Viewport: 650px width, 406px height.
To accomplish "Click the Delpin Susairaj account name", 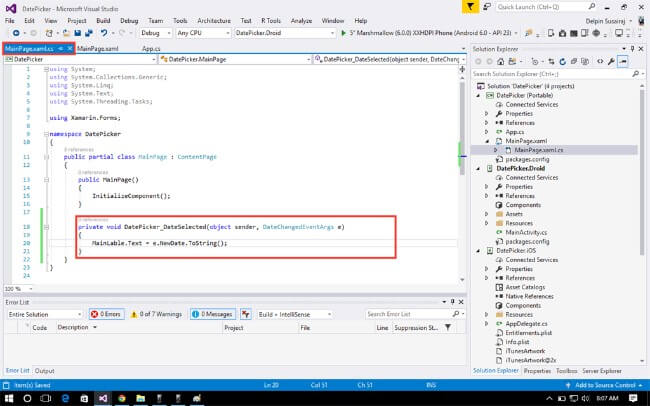I will point(605,21).
